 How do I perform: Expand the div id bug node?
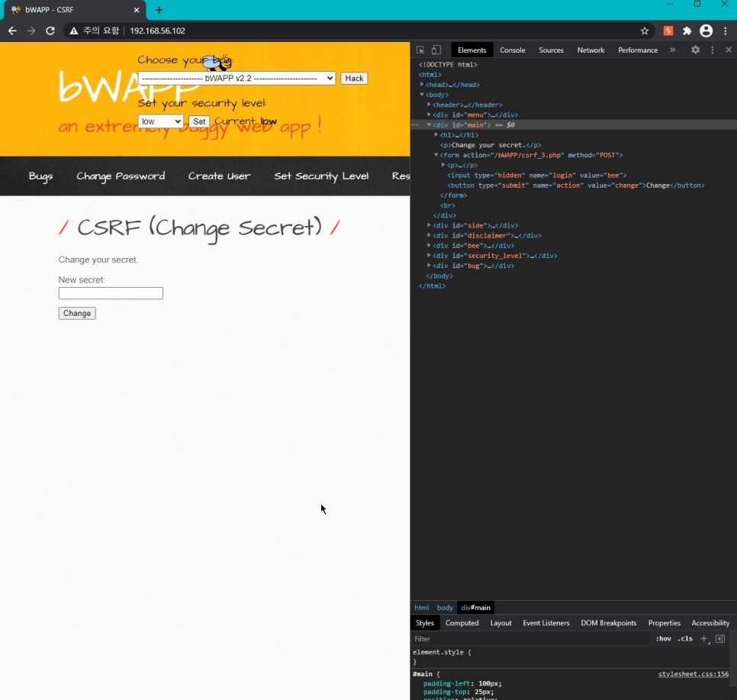[429, 266]
